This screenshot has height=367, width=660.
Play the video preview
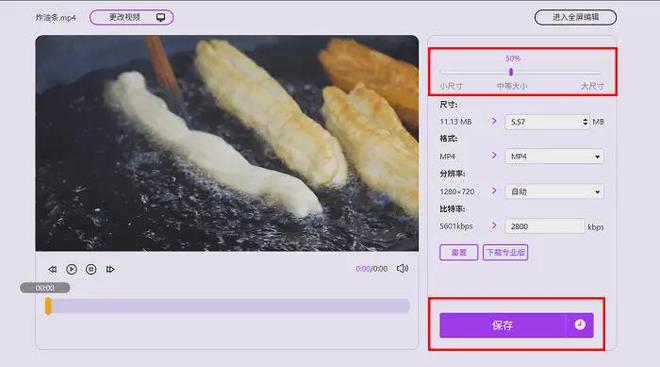[x=72, y=269]
